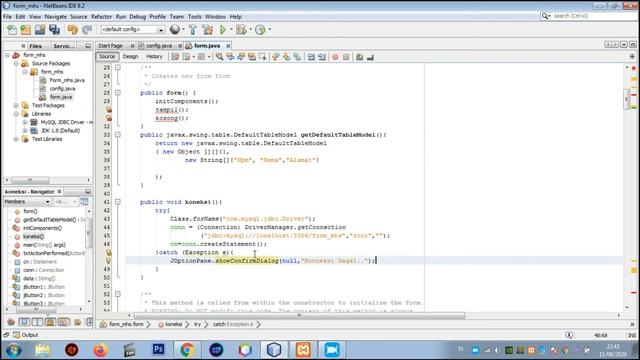This screenshot has width=640, height=360.
Task: Select getDefaultTableModel() in Navigator
Action: (x=49, y=220)
